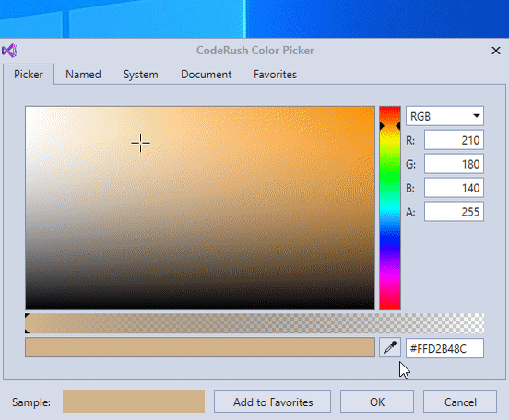The image size is (509, 420).
Task: Click the crosshair marker in color field
Action: (140, 143)
